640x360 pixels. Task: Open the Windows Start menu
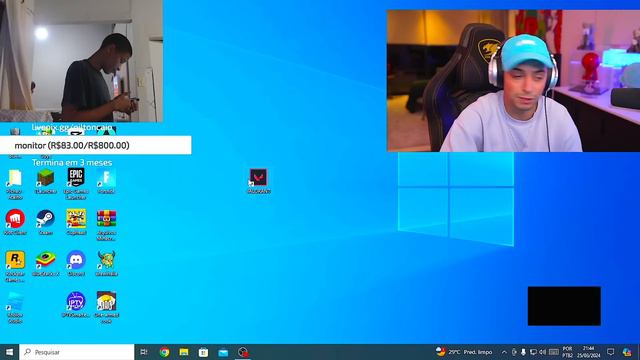[x=9, y=352]
